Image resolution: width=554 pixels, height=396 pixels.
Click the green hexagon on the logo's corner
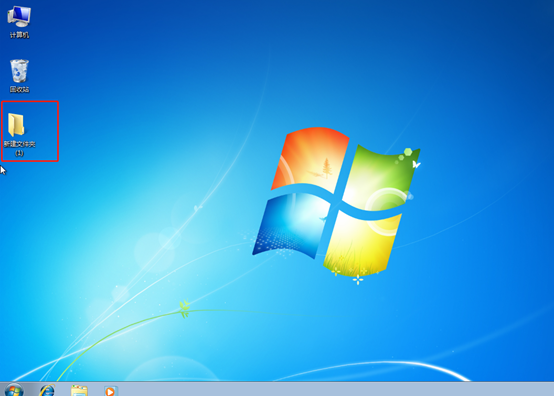point(408,152)
